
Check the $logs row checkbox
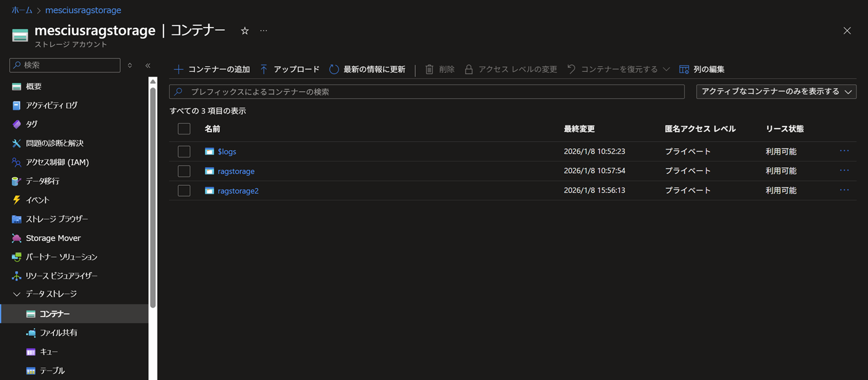tap(183, 151)
